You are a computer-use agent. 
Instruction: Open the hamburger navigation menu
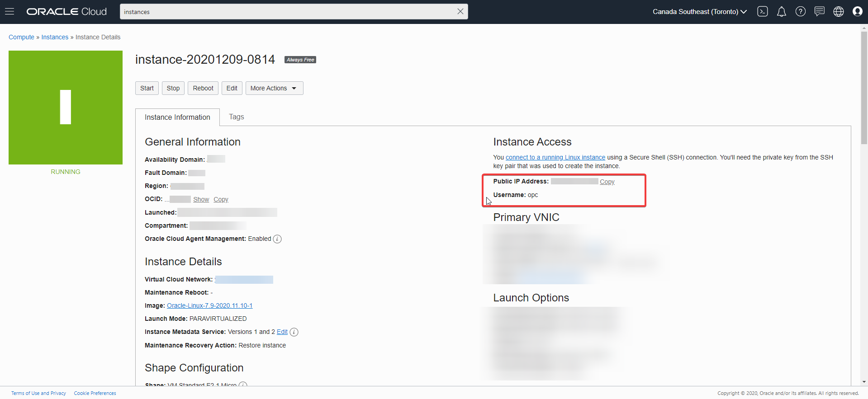point(9,12)
